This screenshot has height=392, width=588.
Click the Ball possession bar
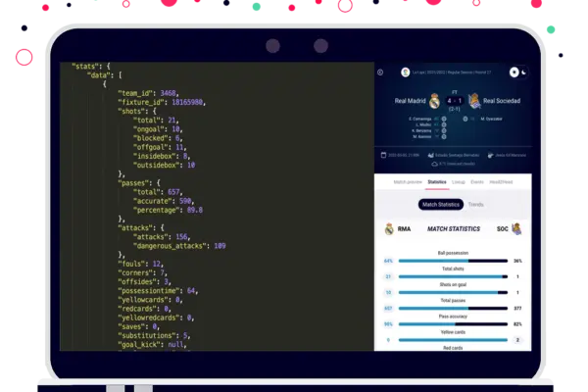(453, 261)
